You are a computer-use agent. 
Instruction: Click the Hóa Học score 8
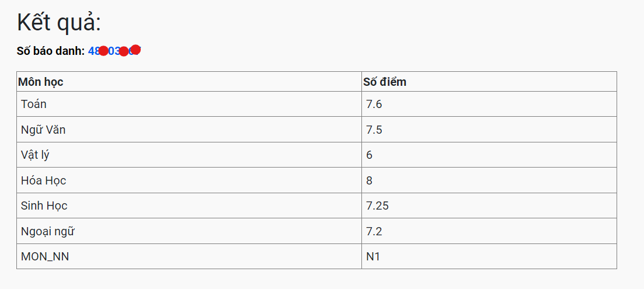370,180
